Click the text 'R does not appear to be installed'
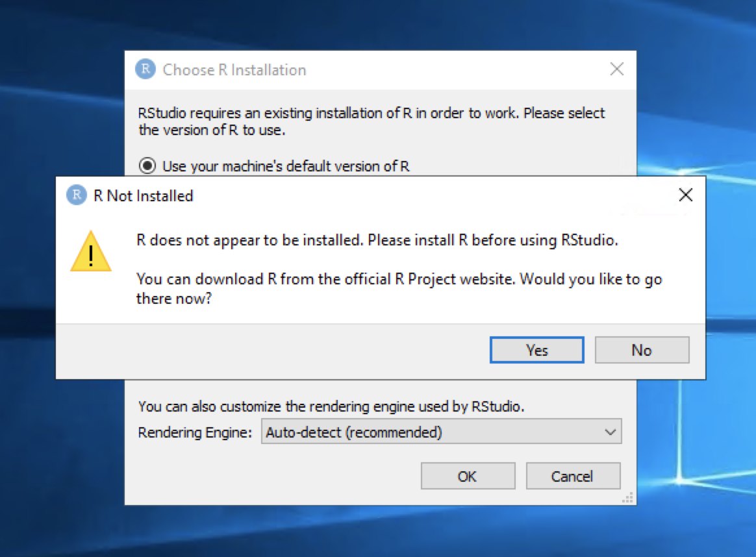The width and height of the screenshot is (756, 557). click(249, 240)
